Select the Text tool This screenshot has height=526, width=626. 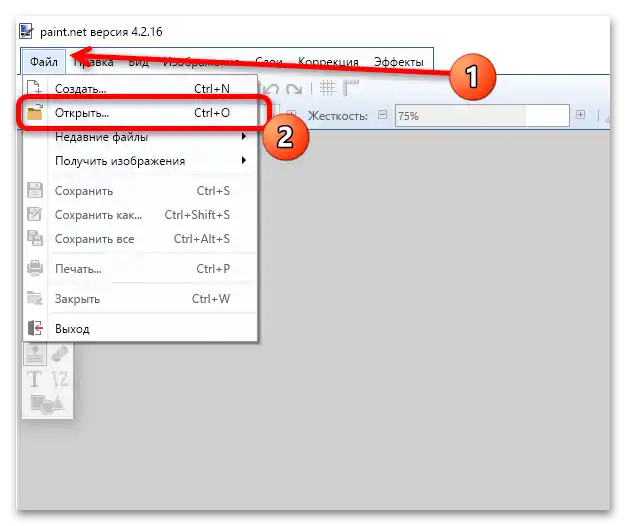35,379
